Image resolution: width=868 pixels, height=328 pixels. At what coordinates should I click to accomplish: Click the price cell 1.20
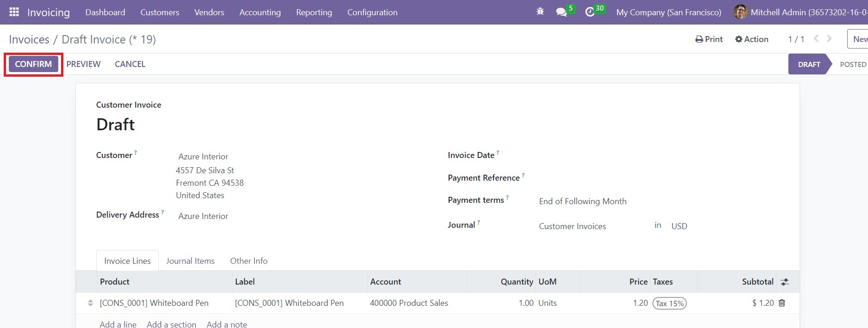point(640,303)
